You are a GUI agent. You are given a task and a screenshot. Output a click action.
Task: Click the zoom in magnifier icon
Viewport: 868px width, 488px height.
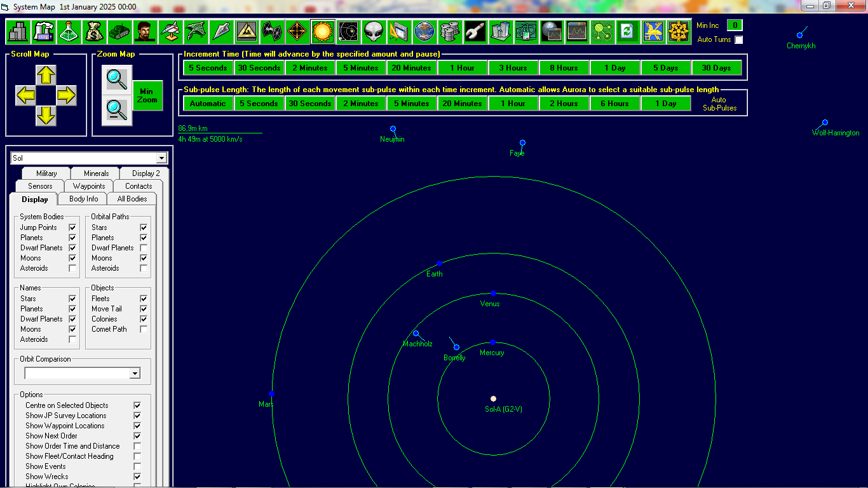click(x=117, y=79)
